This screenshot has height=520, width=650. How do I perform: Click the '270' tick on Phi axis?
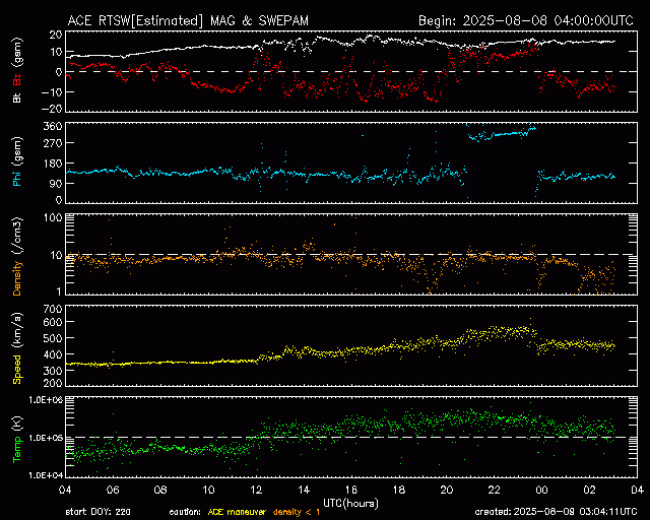[53, 143]
